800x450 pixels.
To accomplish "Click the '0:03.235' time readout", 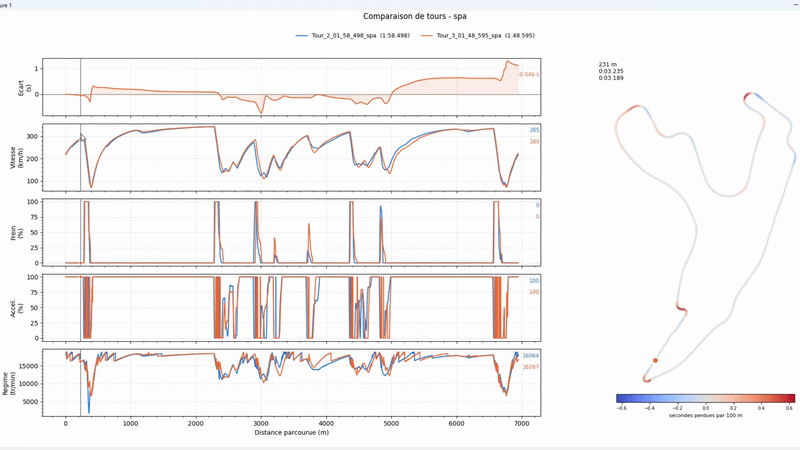I will click(611, 71).
